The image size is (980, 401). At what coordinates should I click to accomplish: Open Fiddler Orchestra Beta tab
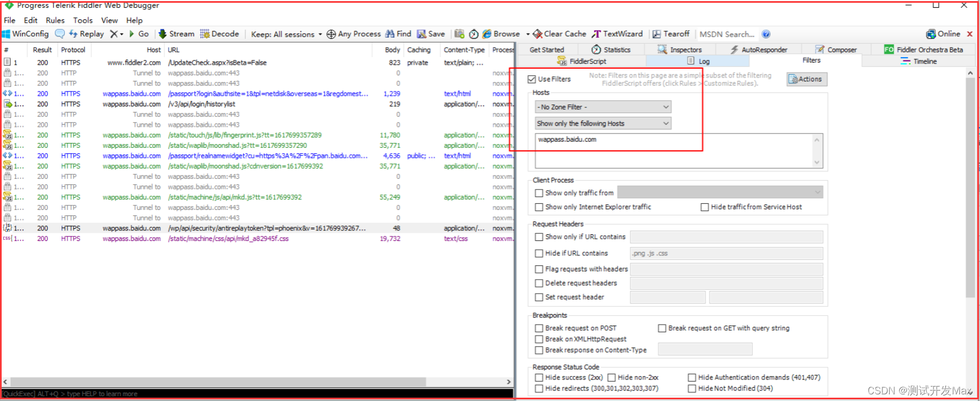[923, 49]
